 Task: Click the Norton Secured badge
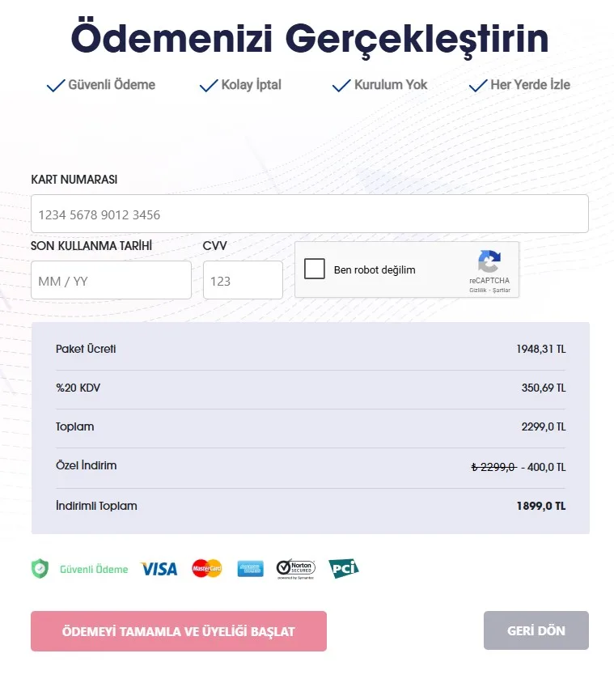point(295,569)
